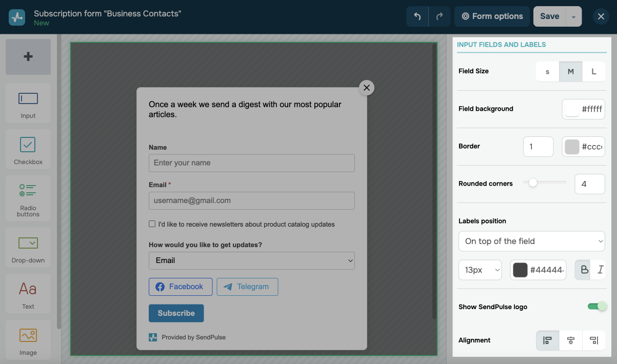Viewport: 617px width, 364px height.
Task: Open Form options
Action: 492,16
